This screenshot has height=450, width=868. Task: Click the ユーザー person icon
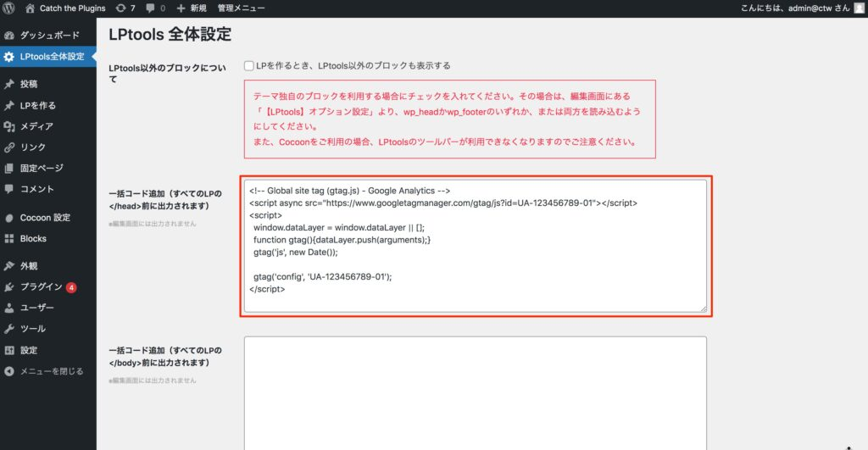coord(8,308)
